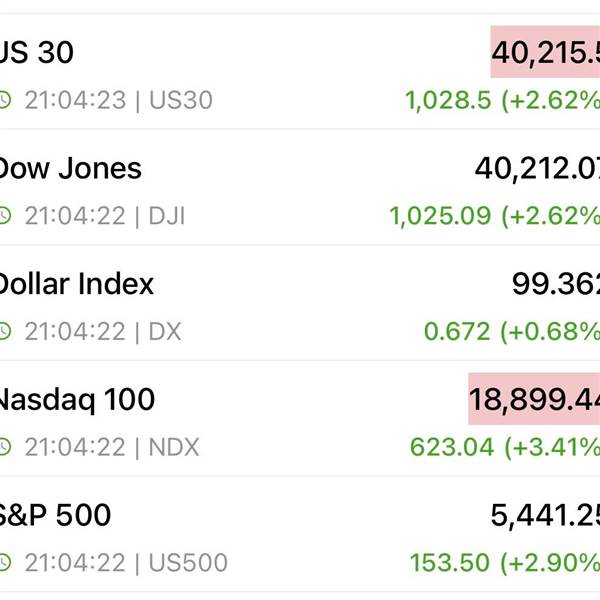Select the S&P 500 index title

click(55, 515)
